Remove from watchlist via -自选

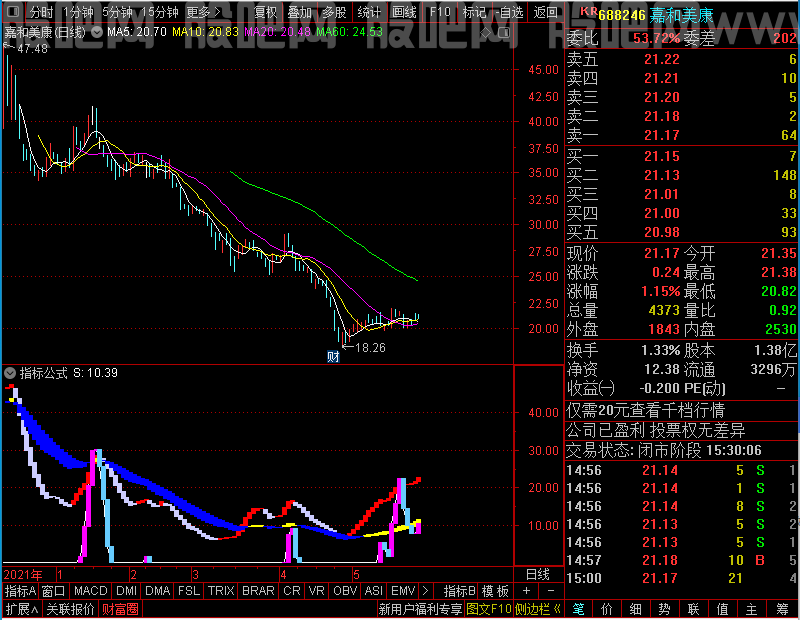coord(510,12)
